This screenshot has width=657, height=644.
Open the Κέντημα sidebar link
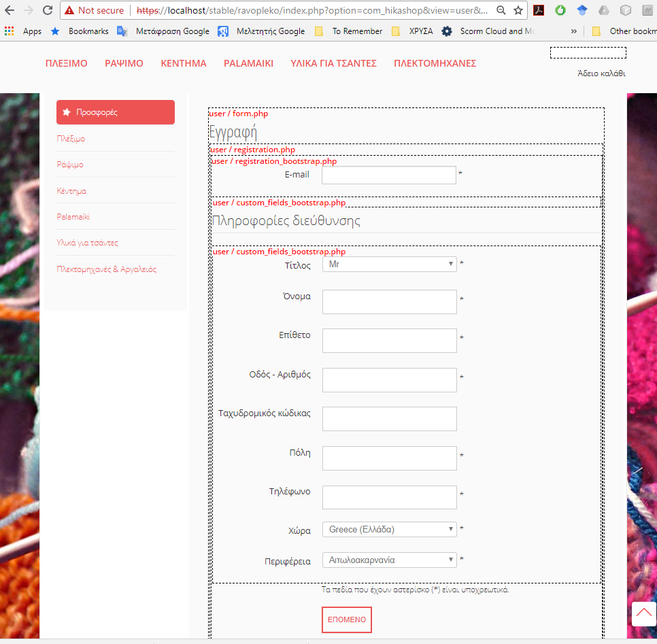pyautogui.click(x=71, y=191)
